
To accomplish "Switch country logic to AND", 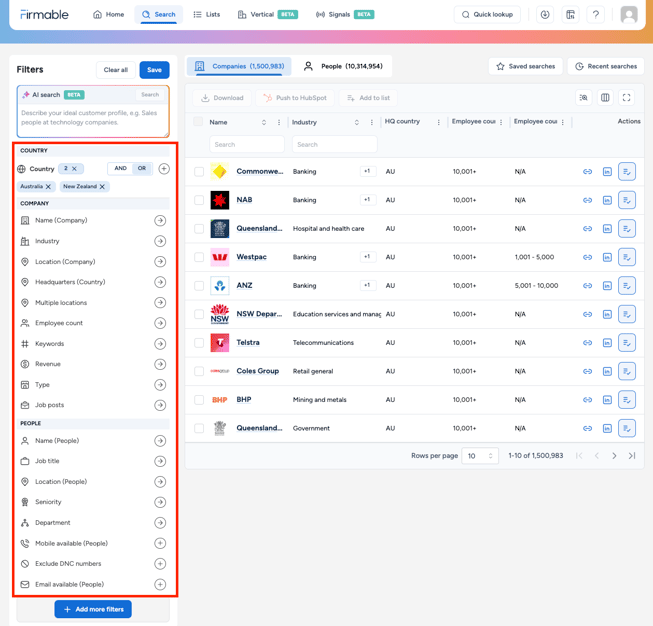I will click(120, 168).
